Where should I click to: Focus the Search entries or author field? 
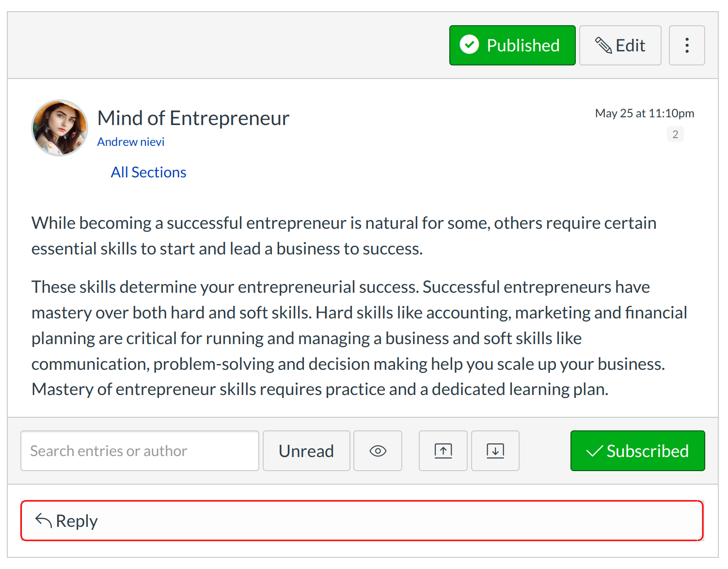[140, 451]
